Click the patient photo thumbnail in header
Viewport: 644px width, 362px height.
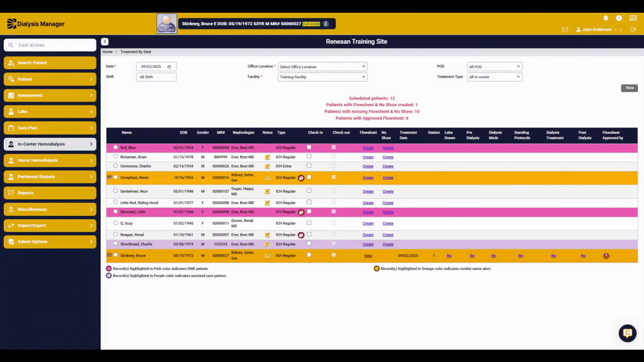pos(167,24)
